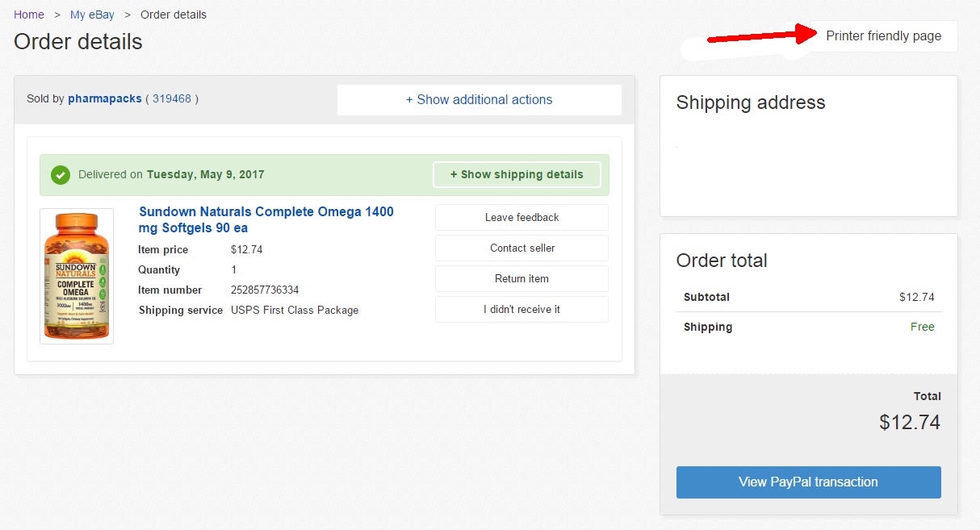
Task: Click the total amount $12.74
Action: click(x=909, y=422)
